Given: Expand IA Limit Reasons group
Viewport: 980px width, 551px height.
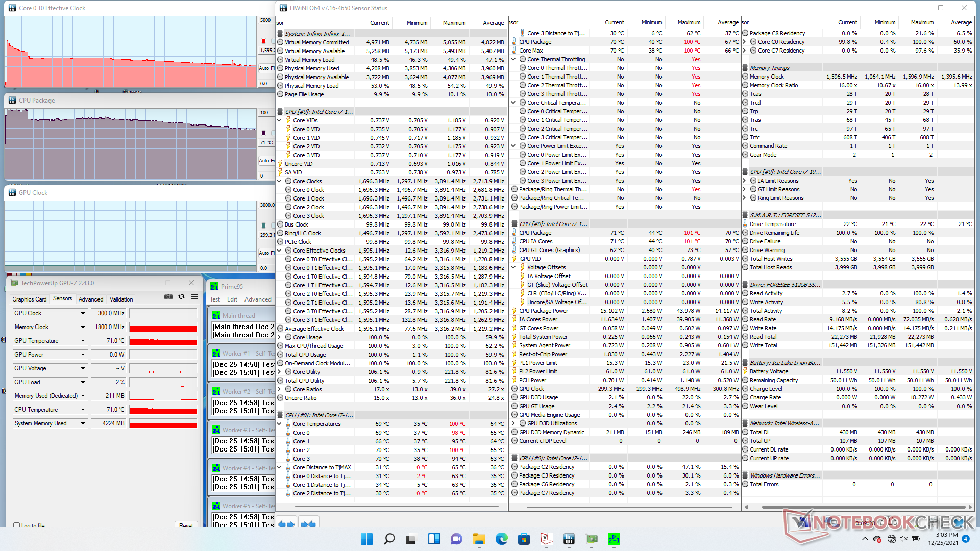Looking at the screenshot, I should tap(744, 181).
